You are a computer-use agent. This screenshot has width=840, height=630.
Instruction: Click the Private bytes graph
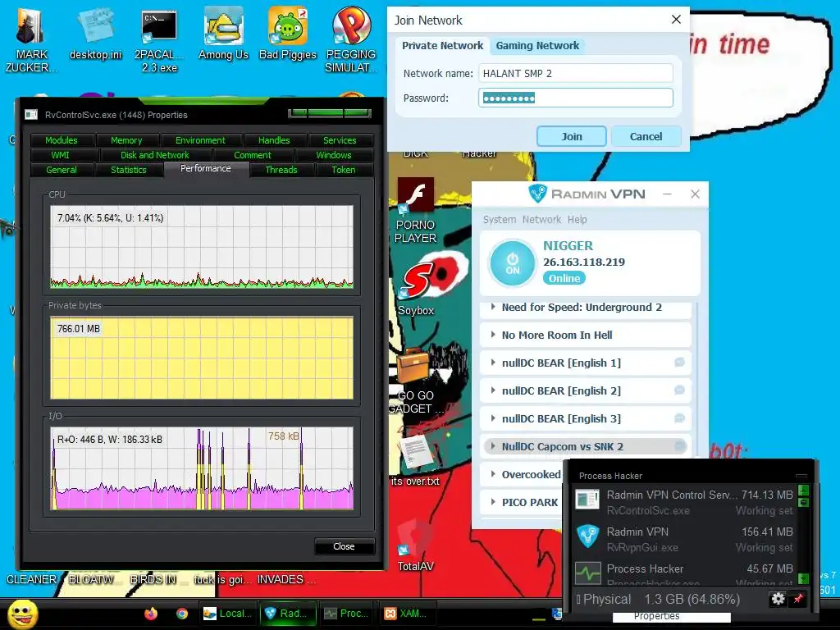coord(202,358)
